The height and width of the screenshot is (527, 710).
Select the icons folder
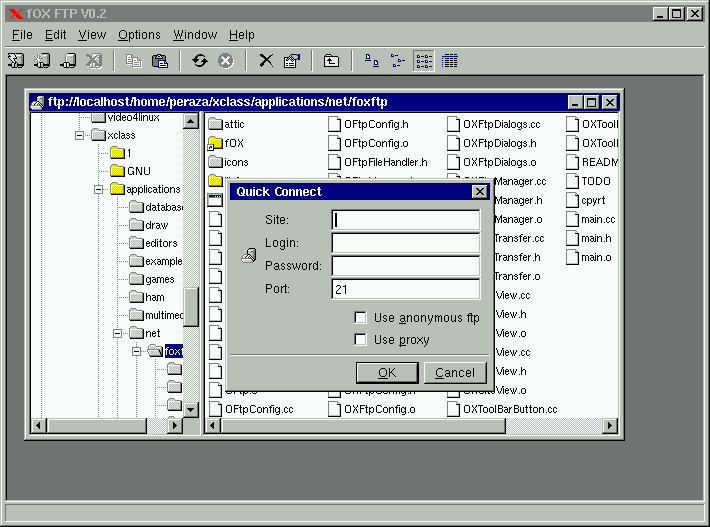(228, 162)
